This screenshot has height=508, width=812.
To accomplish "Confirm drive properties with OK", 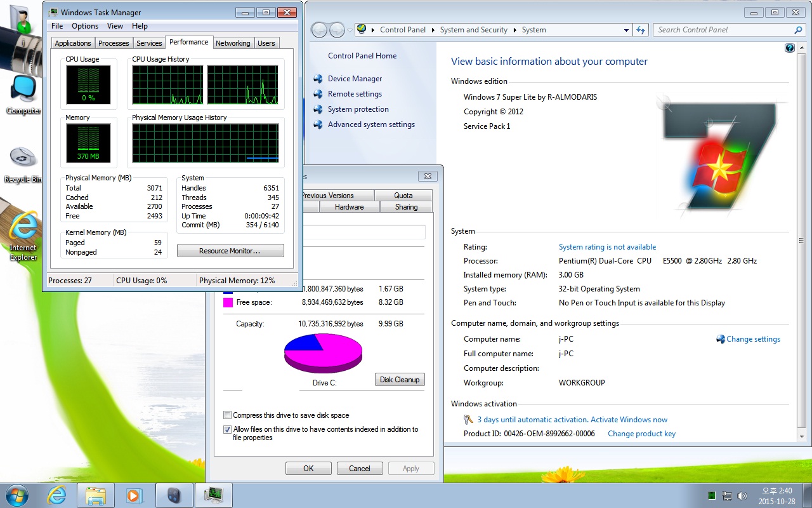I will coord(308,469).
